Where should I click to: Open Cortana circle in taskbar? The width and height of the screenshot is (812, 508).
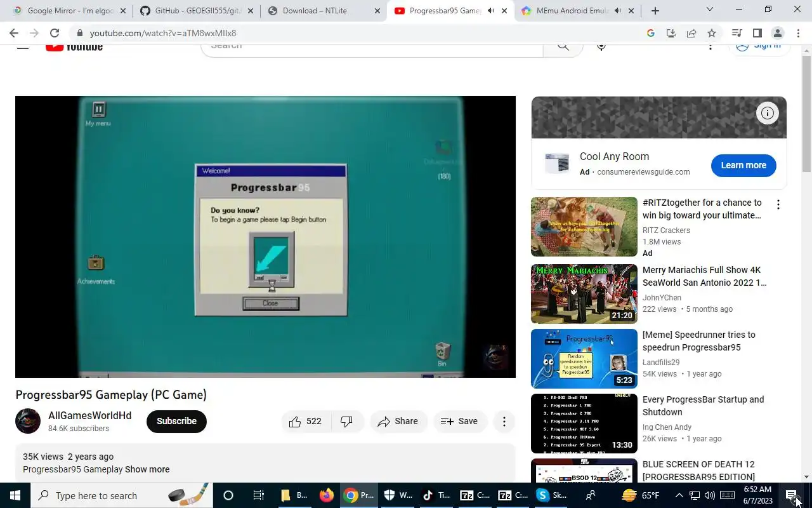[228, 495]
